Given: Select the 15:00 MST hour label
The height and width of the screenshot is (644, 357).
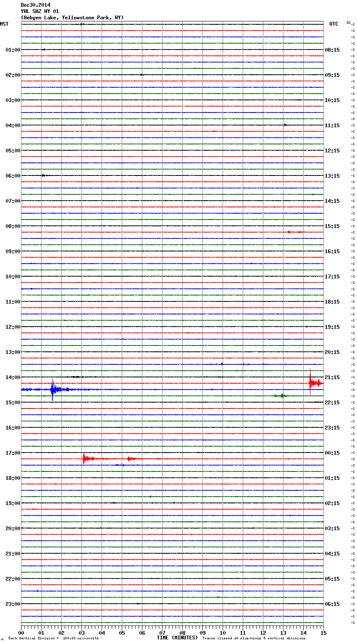Looking at the screenshot, I should [13, 403].
